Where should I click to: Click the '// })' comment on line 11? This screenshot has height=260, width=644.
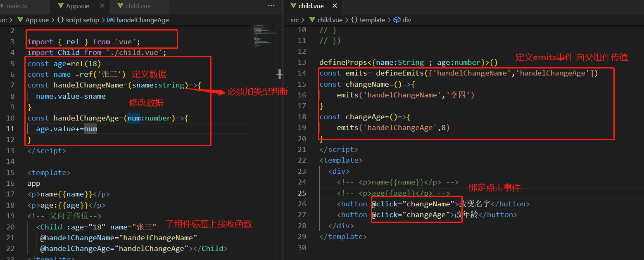(x=330, y=40)
